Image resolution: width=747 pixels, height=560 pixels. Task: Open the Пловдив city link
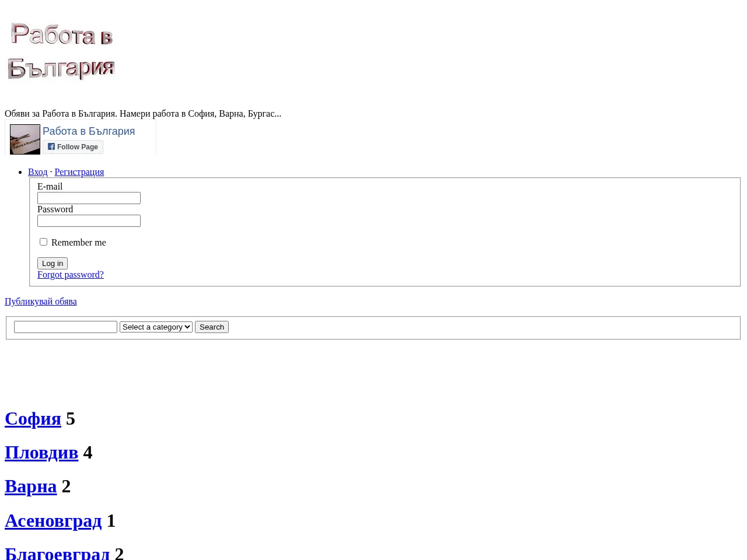[x=41, y=453]
